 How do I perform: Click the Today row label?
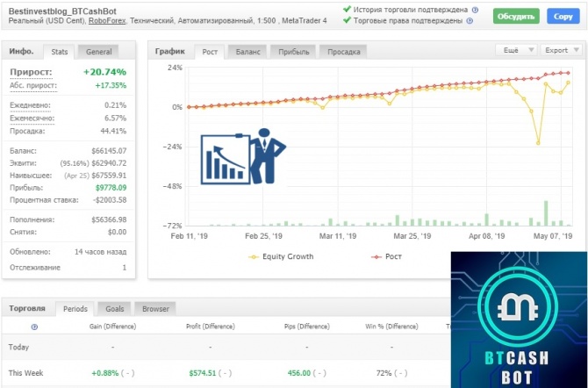pyautogui.click(x=18, y=347)
